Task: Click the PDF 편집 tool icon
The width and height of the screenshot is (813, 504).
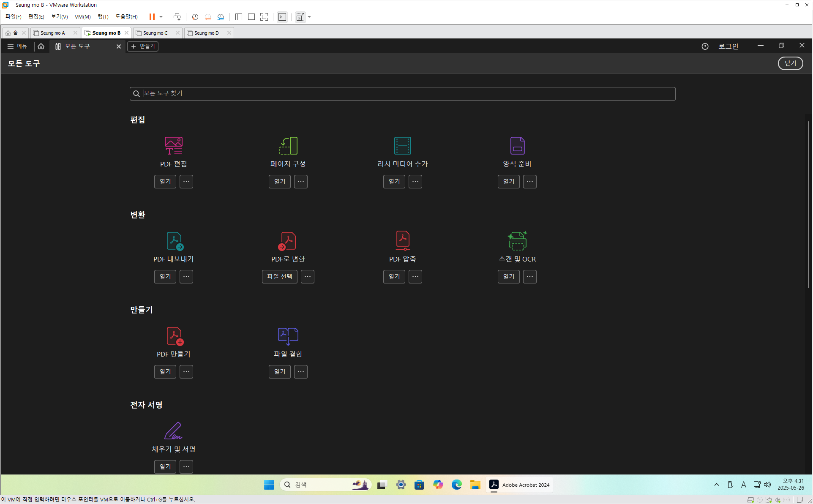Action: coord(173,146)
